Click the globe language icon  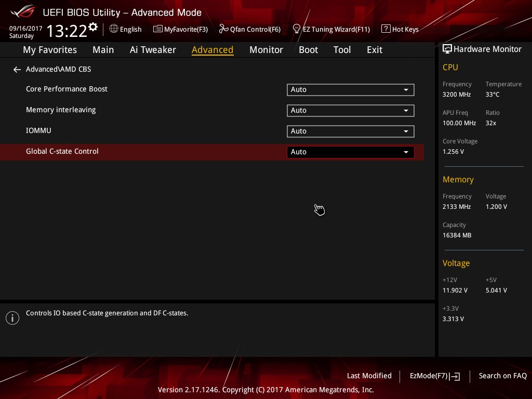114,29
